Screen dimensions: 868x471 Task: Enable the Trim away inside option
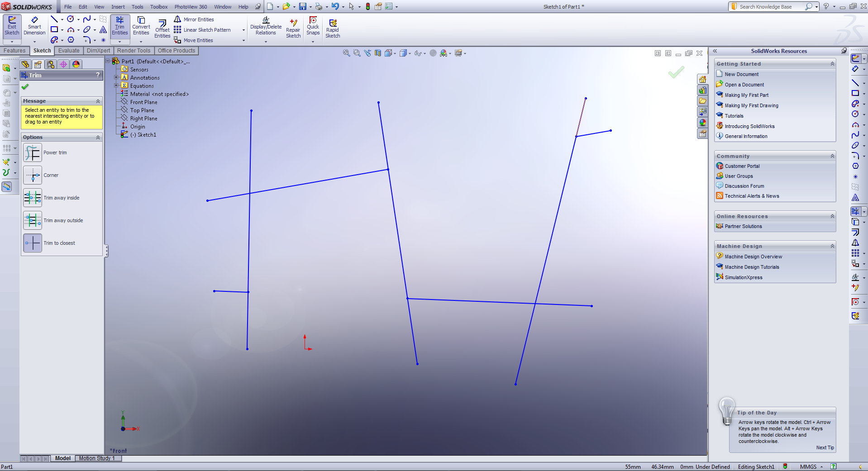[33, 198]
